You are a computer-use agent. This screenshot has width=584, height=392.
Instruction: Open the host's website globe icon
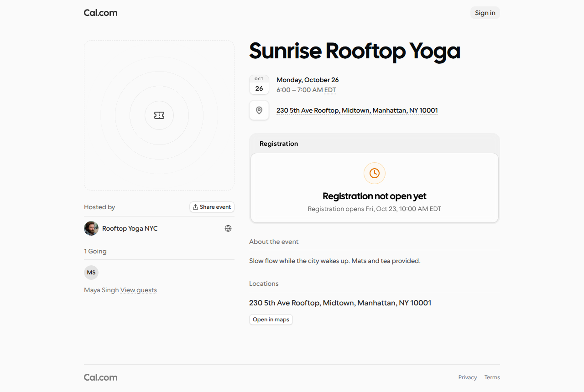click(x=228, y=228)
